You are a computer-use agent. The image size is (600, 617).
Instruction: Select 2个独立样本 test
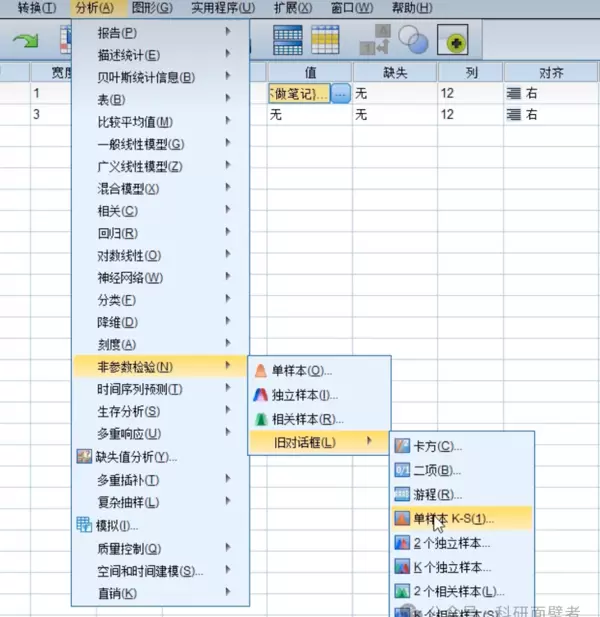pyautogui.click(x=451, y=543)
